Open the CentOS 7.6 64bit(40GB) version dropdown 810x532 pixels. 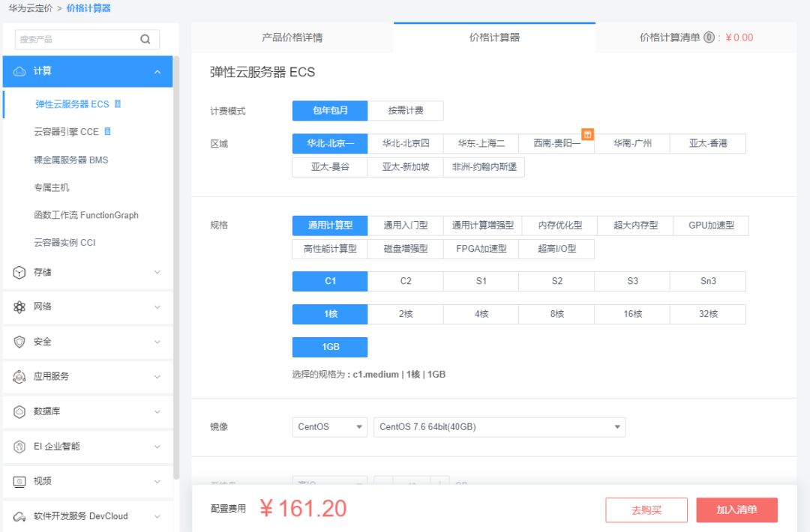499,427
